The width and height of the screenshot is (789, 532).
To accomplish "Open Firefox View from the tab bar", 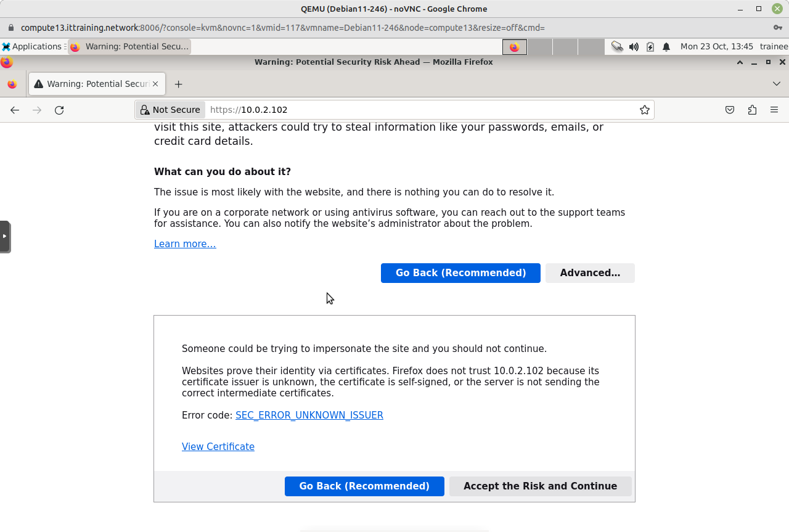I will (x=12, y=84).
